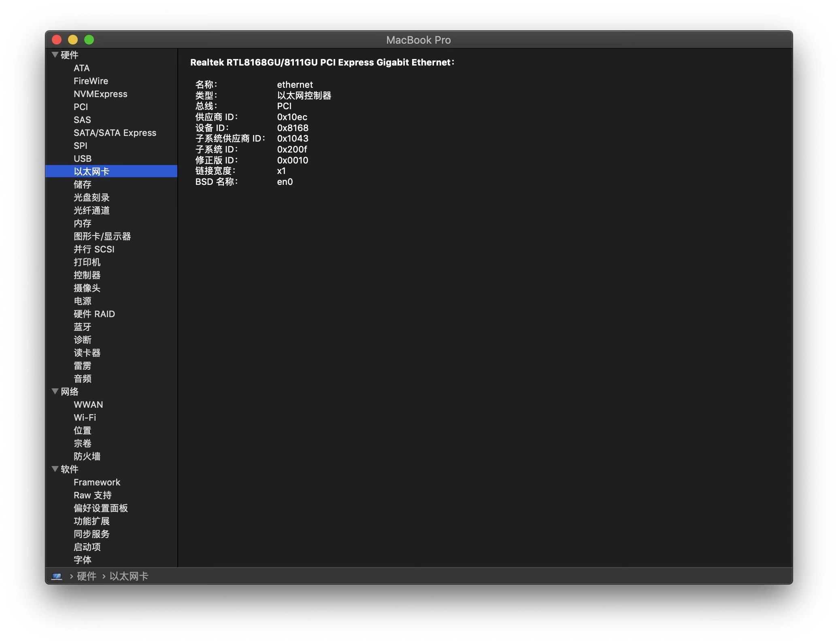Select 启动项 in the sidebar
The image size is (838, 644).
click(x=87, y=547)
